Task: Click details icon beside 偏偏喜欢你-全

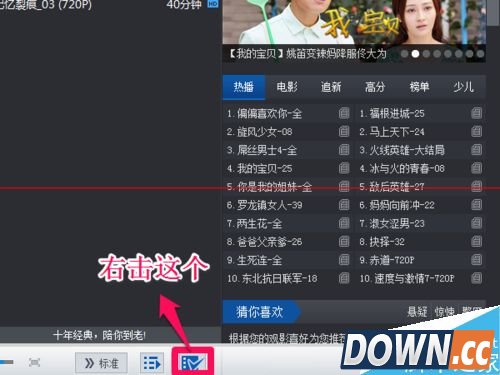Action: pos(344,113)
